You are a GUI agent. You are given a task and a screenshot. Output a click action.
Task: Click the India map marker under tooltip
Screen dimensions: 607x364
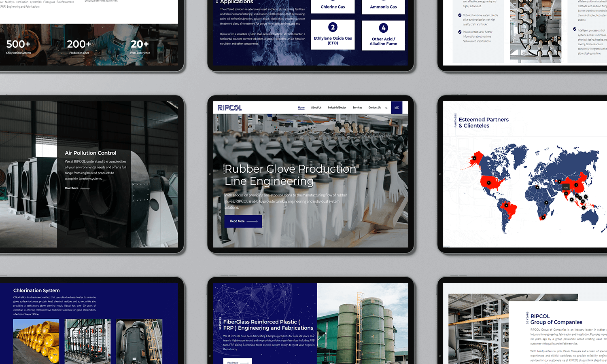tap(566, 194)
